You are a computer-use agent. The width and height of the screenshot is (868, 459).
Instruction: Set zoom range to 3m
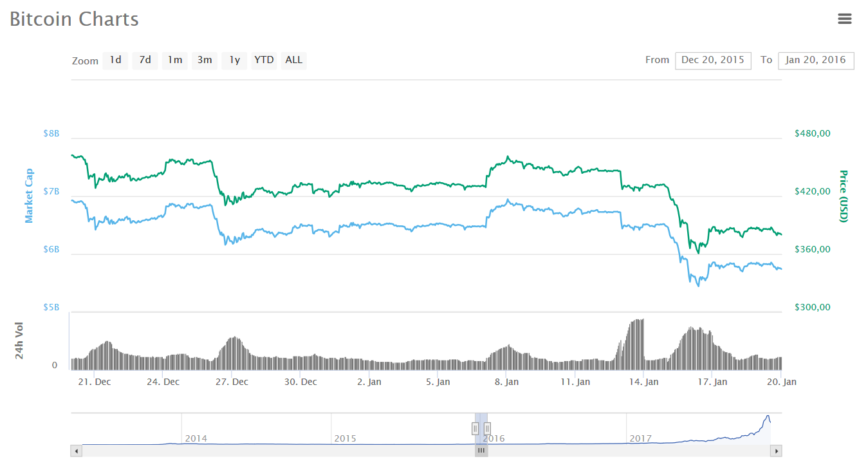[x=205, y=60]
